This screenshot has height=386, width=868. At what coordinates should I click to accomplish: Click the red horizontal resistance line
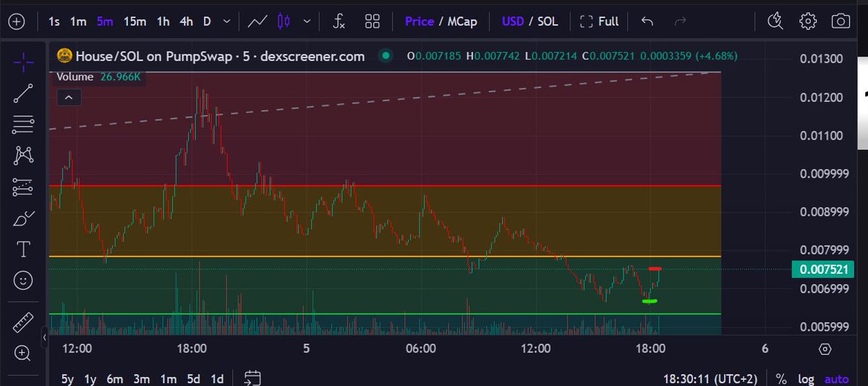click(385, 186)
